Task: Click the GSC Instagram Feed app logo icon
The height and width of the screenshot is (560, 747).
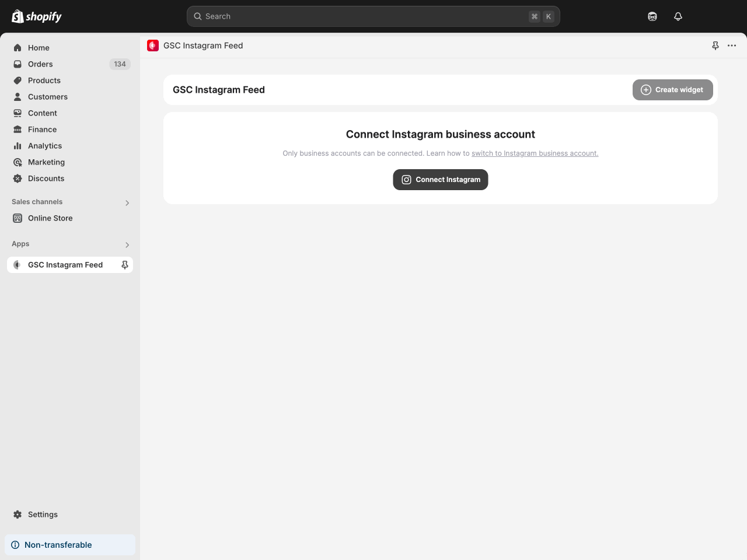Action: click(153, 45)
